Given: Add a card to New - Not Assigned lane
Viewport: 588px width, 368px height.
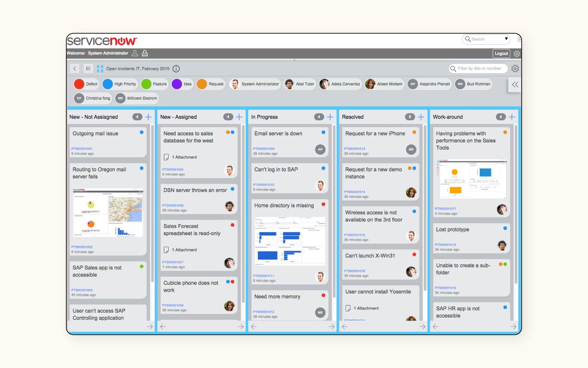Looking at the screenshot, I should pos(148,117).
